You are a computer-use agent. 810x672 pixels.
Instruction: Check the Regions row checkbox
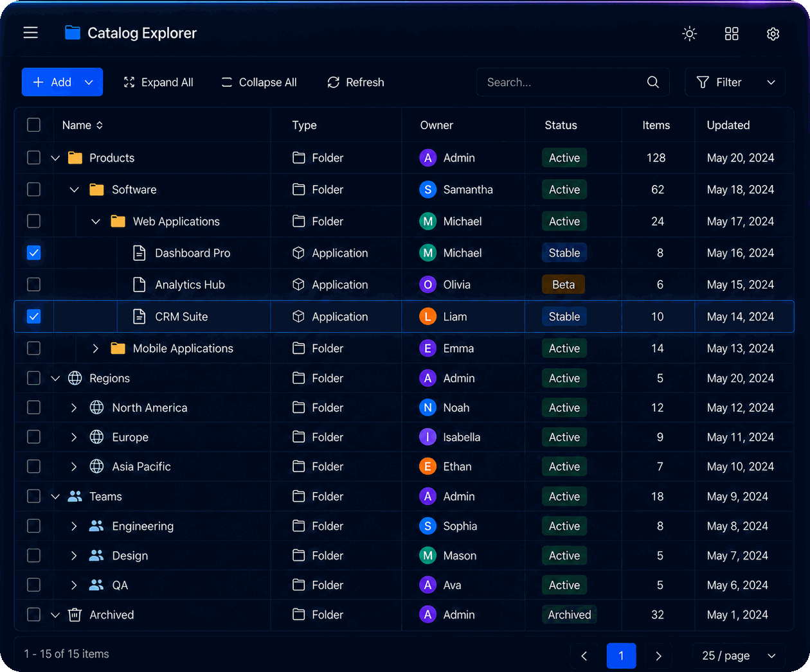[34, 378]
